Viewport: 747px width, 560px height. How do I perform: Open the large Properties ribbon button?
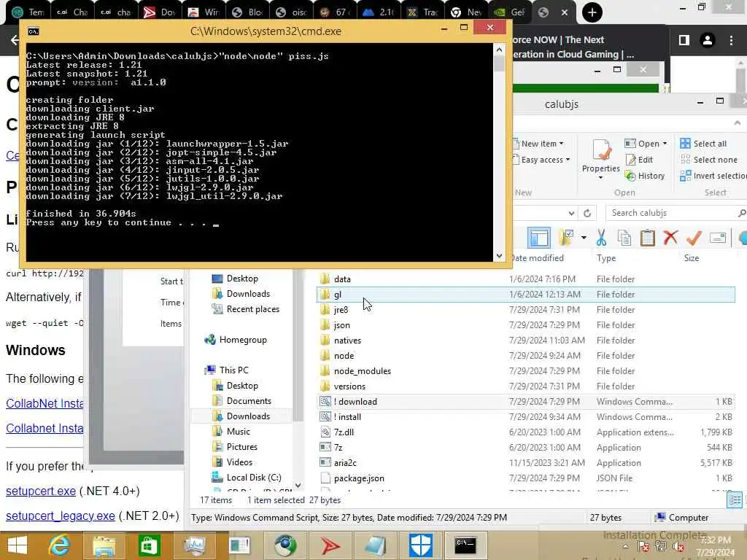pos(601,158)
